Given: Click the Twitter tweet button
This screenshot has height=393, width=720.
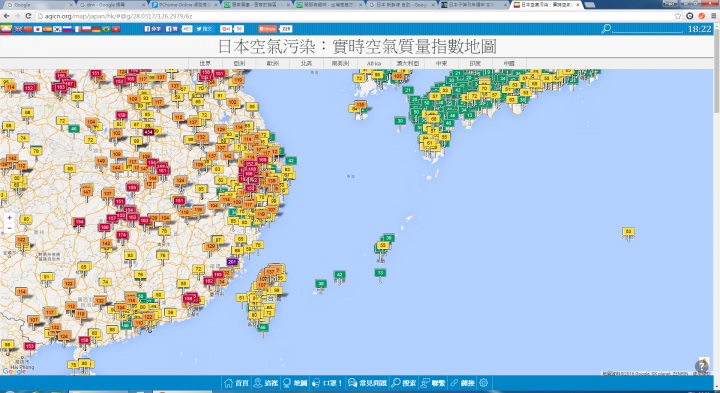Looking at the screenshot, I should coord(204,28).
